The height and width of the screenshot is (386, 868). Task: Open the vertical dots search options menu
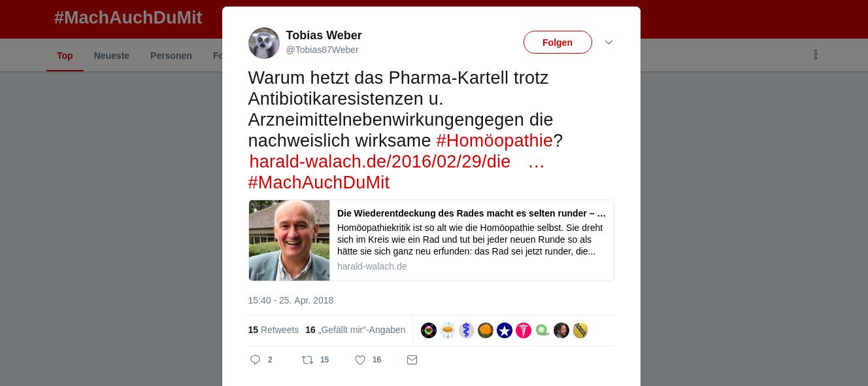click(816, 55)
